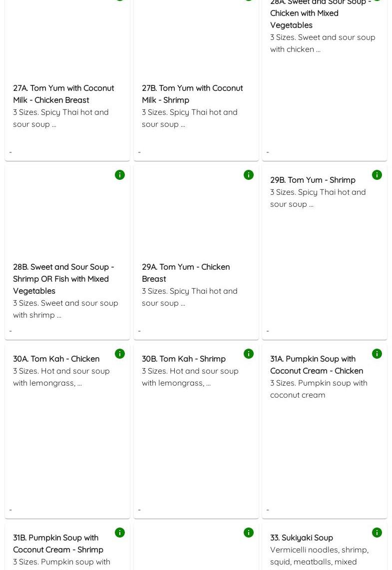
Task: Click info icon for 29B. Tom Yum - Shrimp
Action: point(377,175)
